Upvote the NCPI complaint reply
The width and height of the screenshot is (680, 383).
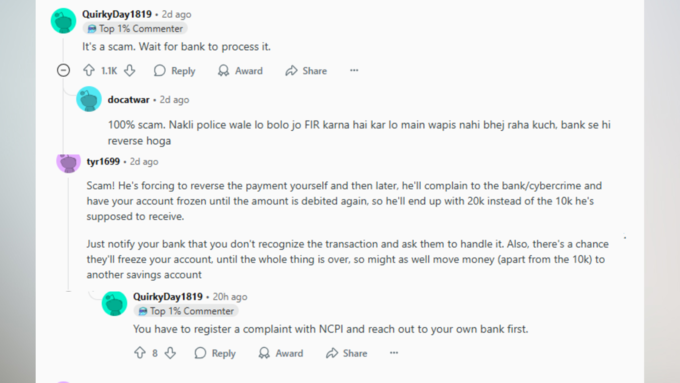(x=140, y=353)
